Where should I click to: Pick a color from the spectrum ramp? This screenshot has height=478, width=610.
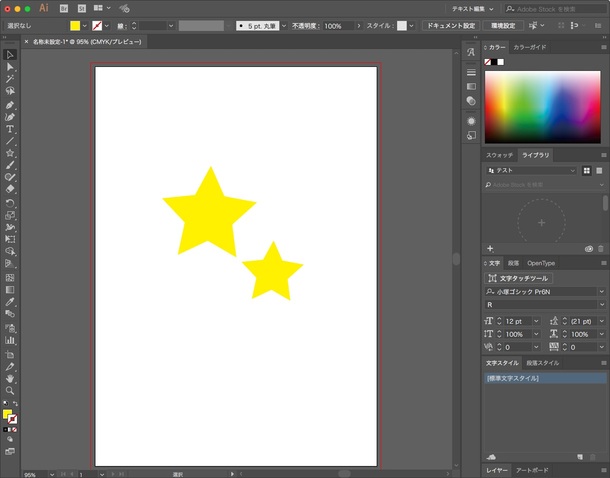[x=542, y=107]
